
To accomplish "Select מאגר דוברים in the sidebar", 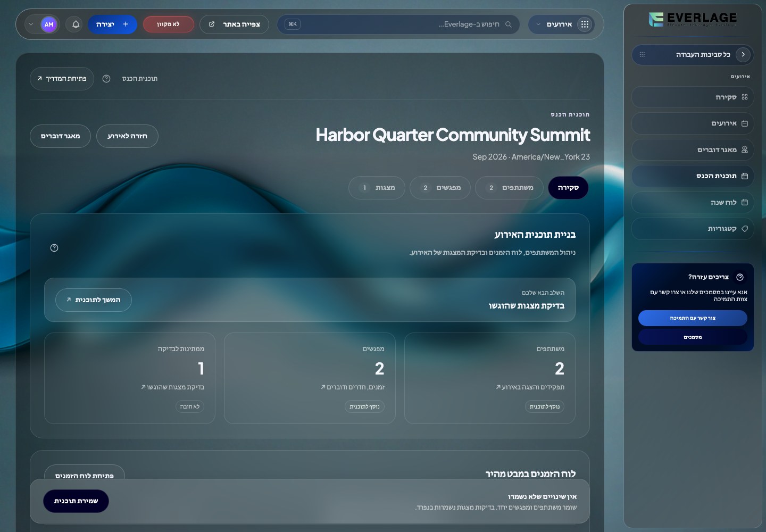I will pyautogui.click(x=693, y=150).
